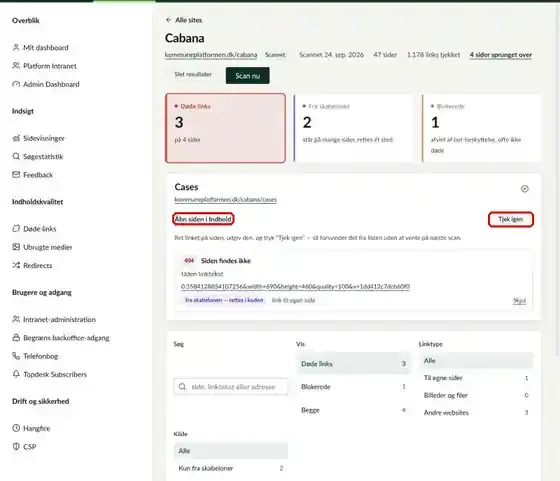560x481 pixels.
Task: Click Skjul on the 404 entry
Action: pos(519,301)
